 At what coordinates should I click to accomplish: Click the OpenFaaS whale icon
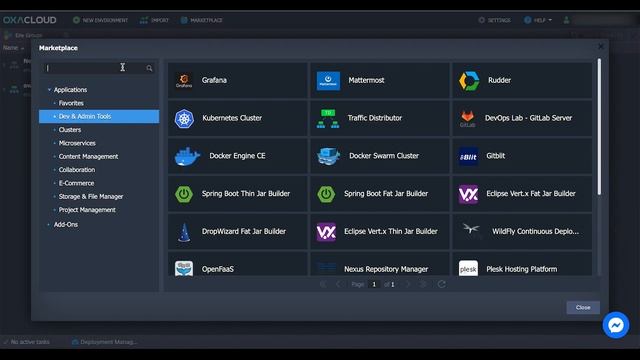pyautogui.click(x=184, y=269)
